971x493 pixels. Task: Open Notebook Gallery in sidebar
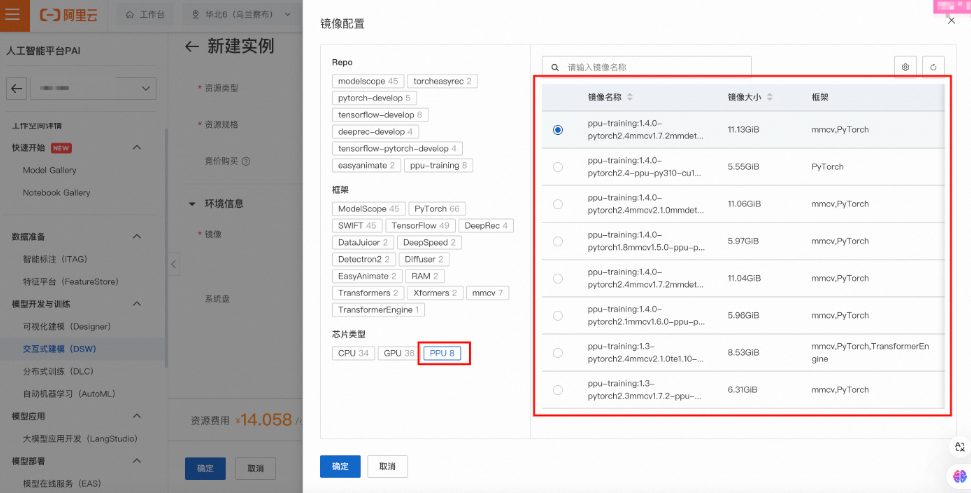[56, 193]
